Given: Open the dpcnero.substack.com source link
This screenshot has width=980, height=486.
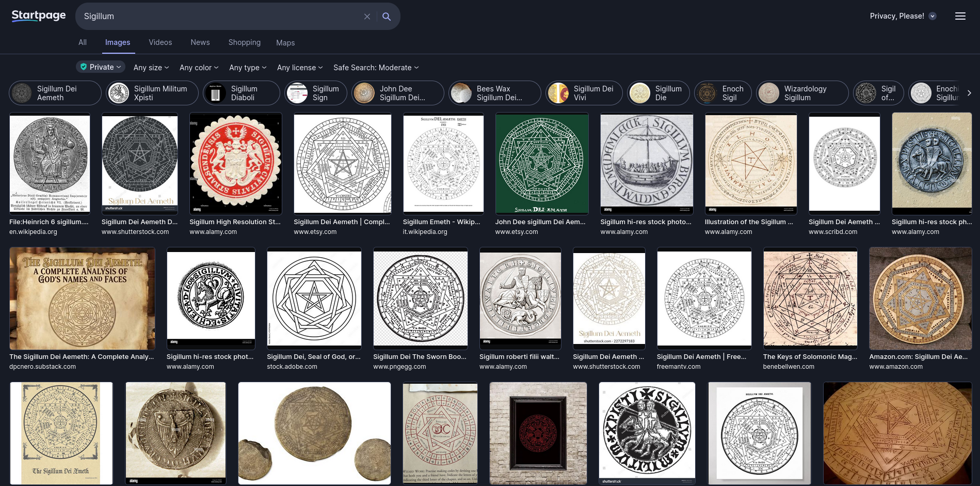Looking at the screenshot, I should [42, 367].
